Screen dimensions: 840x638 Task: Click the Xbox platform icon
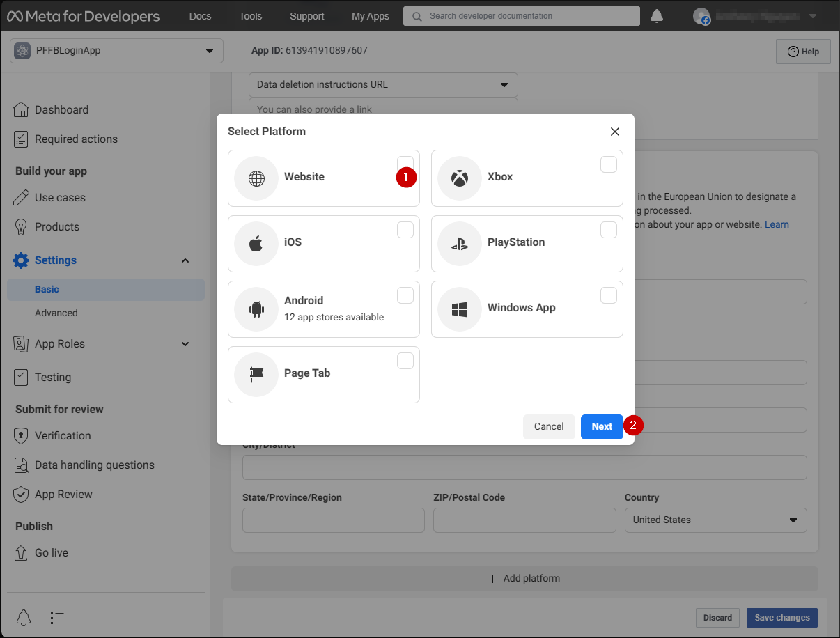point(459,178)
